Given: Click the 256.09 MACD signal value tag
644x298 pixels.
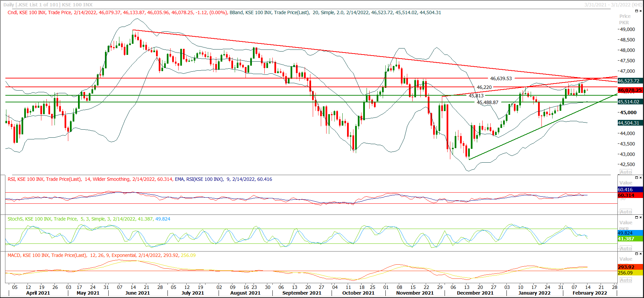Looking at the screenshot, I should tap(630, 273).
